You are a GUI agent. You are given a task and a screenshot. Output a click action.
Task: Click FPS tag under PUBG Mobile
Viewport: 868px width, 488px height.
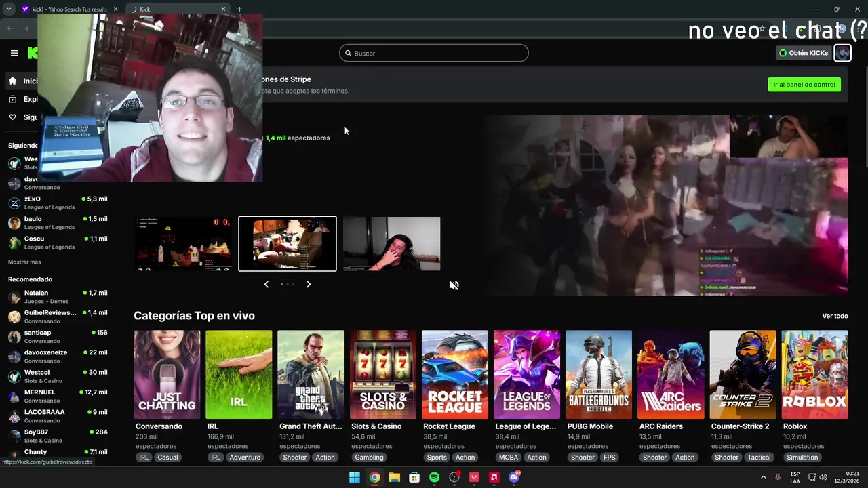coord(610,457)
